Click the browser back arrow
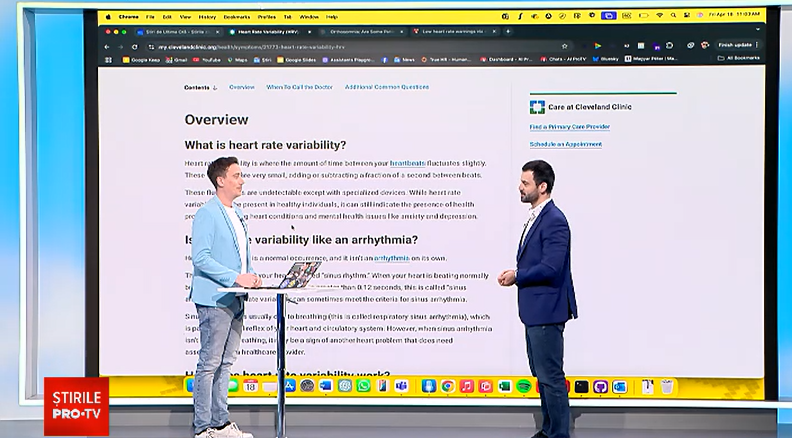The image size is (792, 438). (108, 46)
